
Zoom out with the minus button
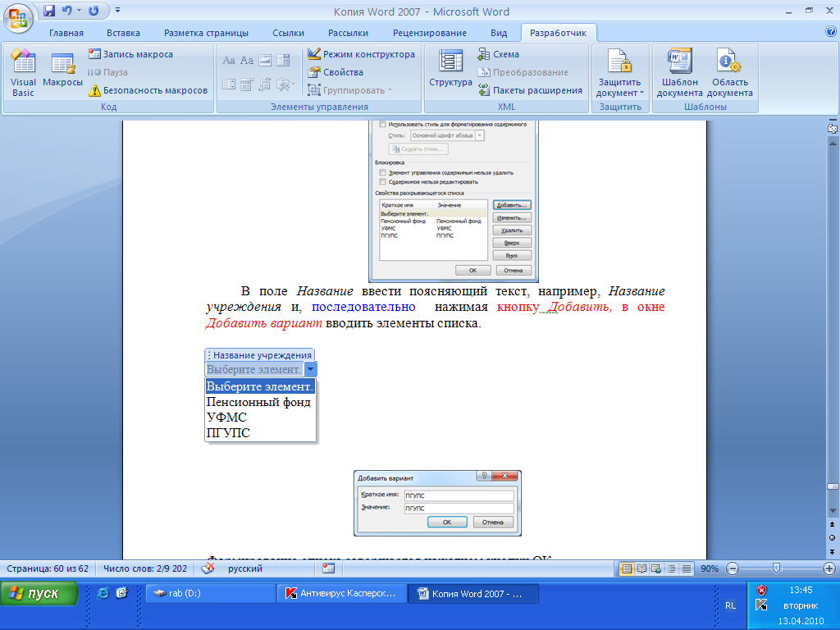point(733,569)
